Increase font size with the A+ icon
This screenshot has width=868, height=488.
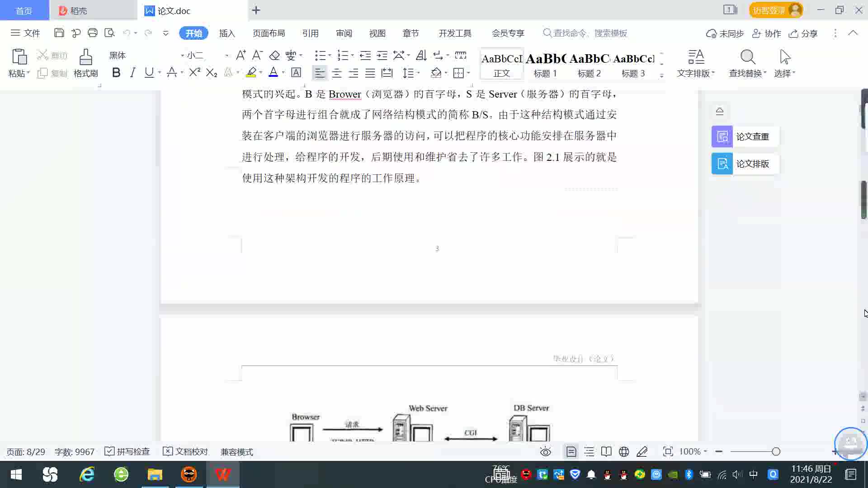coord(241,55)
